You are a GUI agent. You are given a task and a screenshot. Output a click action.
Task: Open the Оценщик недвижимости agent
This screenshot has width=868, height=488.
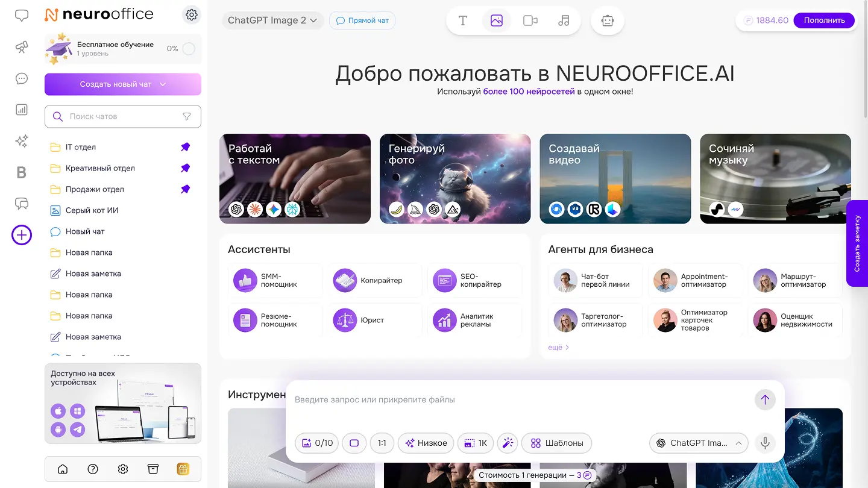click(796, 320)
